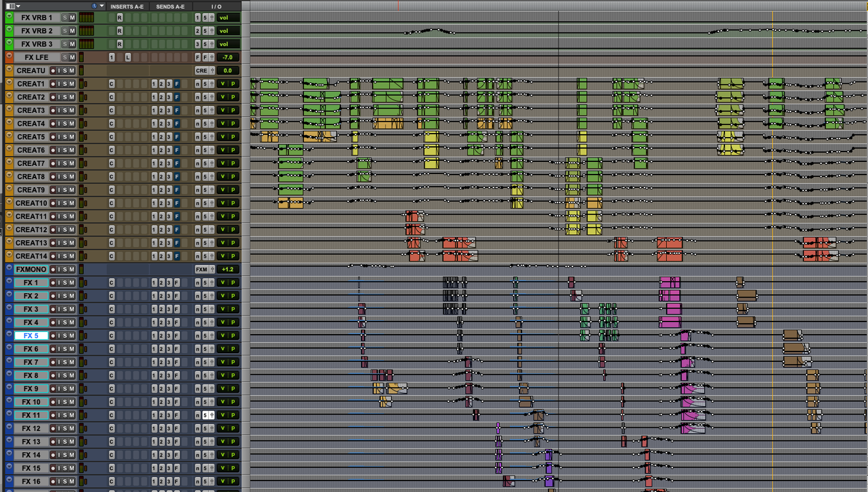Click output path button 5 on FX 11

[205, 415]
